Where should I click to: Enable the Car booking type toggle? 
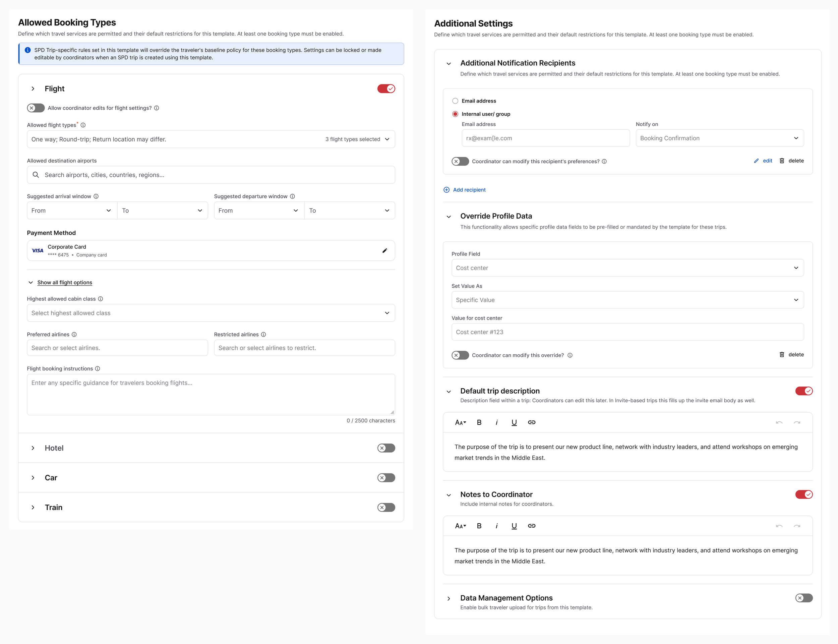point(386,478)
